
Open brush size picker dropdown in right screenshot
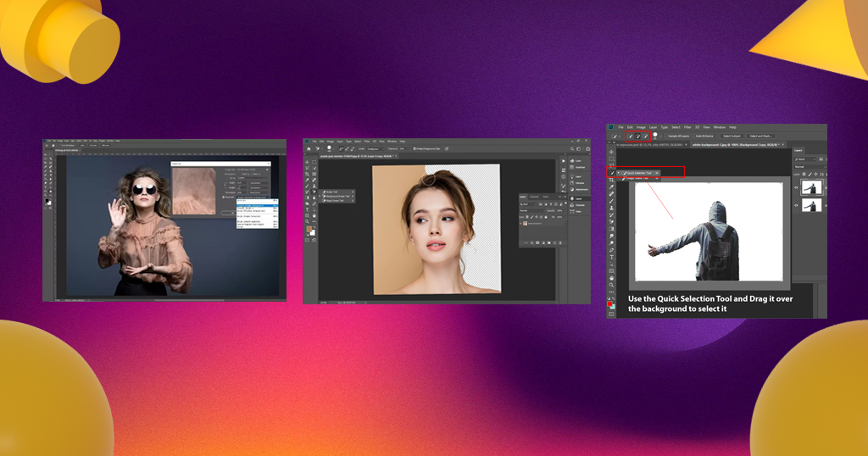(x=660, y=136)
